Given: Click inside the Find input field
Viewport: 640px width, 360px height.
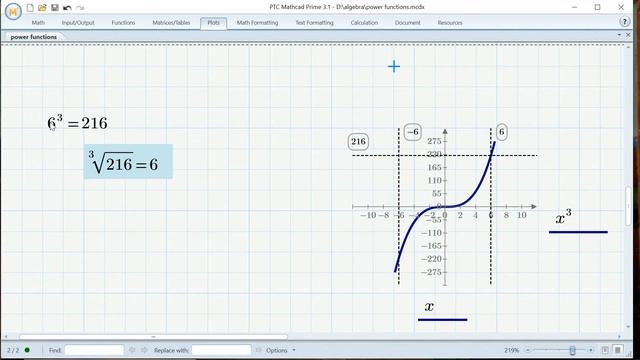Looking at the screenshot, I should click(94, 350).
